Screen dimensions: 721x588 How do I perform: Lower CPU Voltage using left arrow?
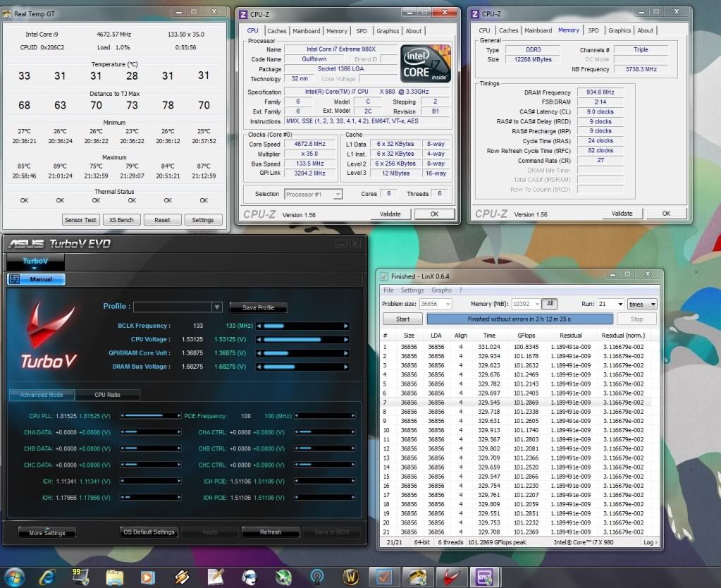click(x=259, y=340)
